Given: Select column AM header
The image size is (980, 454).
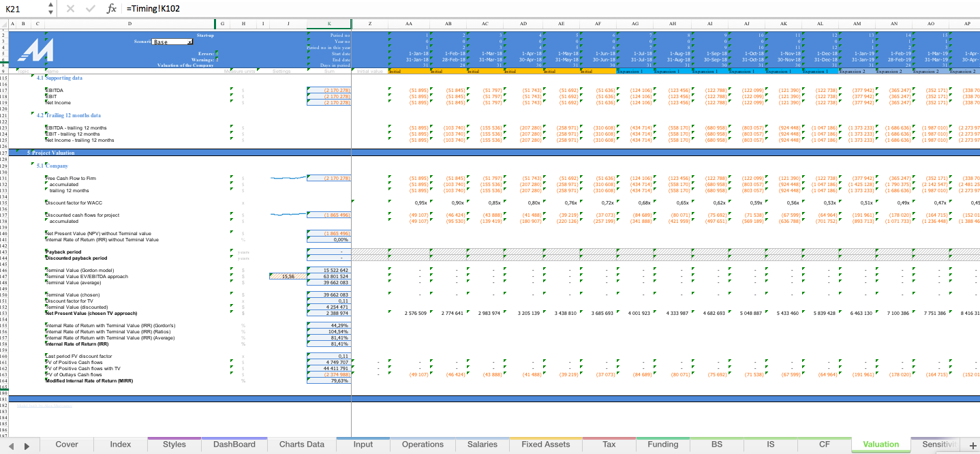Looking at the screenshot, I should pyautogui.click(x=857, y=24).
